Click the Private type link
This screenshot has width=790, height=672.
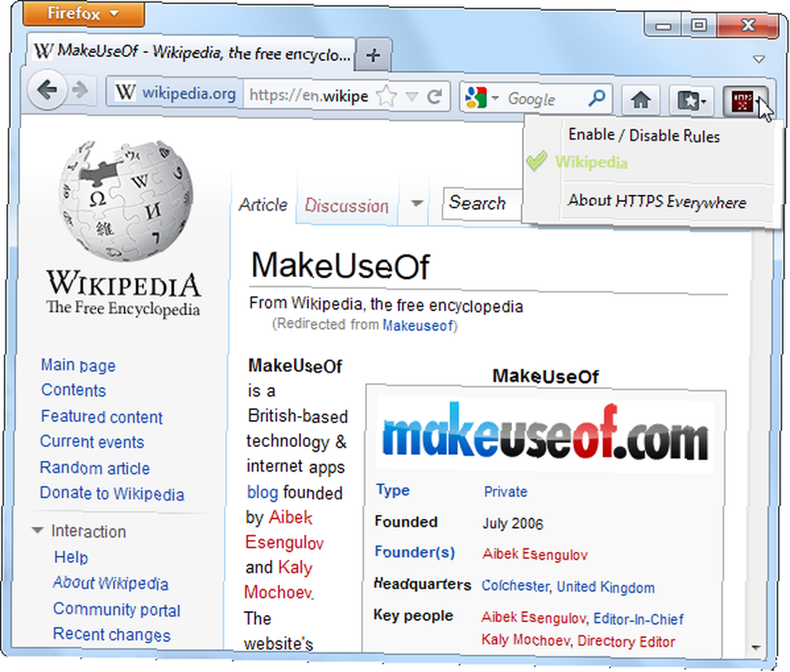[506, 491]
